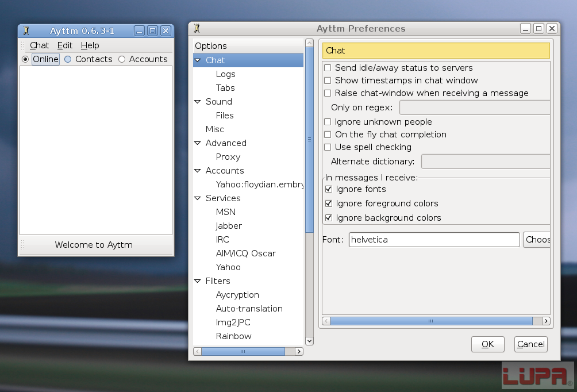Image resolution: width=577 pixels, height=392 pixels.
Task: Click the Options column header
Action: (x=248, y=45)
